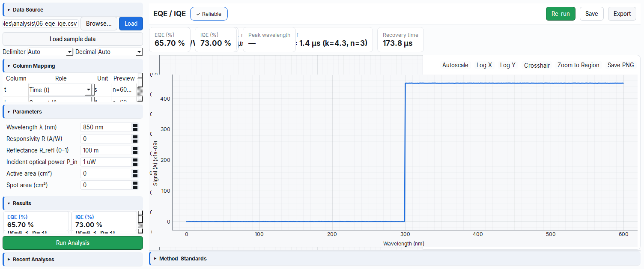The height and width of the screenshot is (269, 644).
Task: Save the analysis
Action: tap(592, 14)
